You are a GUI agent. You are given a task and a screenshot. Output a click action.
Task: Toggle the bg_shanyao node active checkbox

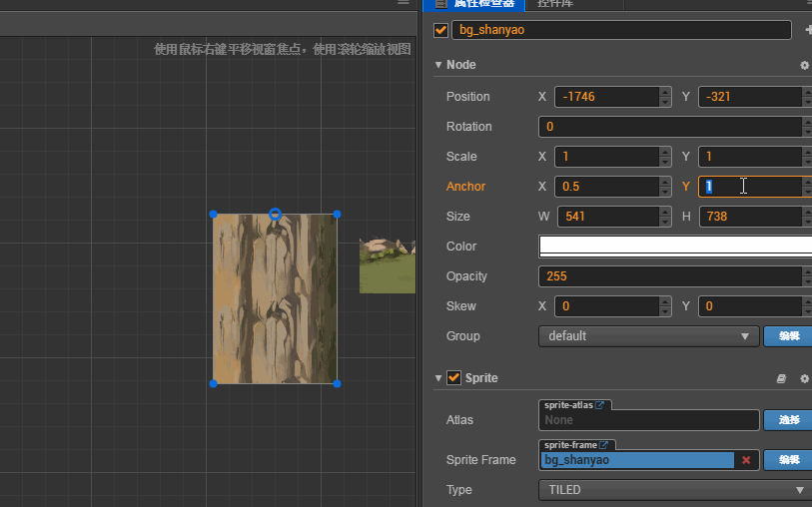click(440, 30)
